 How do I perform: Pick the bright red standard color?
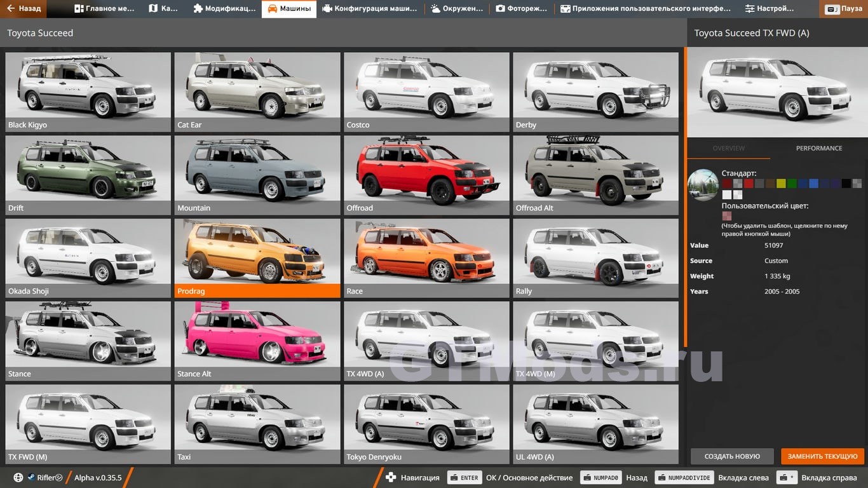749,184
